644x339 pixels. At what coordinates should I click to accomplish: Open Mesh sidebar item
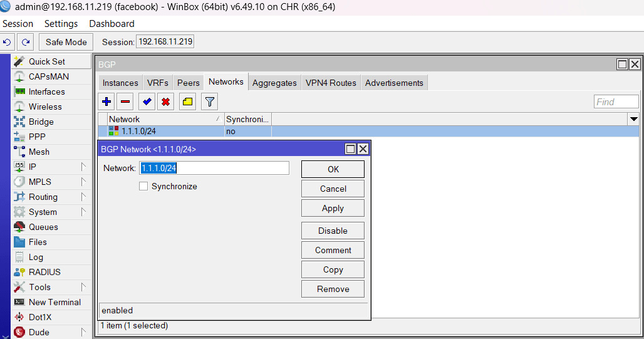coord(51,152)
